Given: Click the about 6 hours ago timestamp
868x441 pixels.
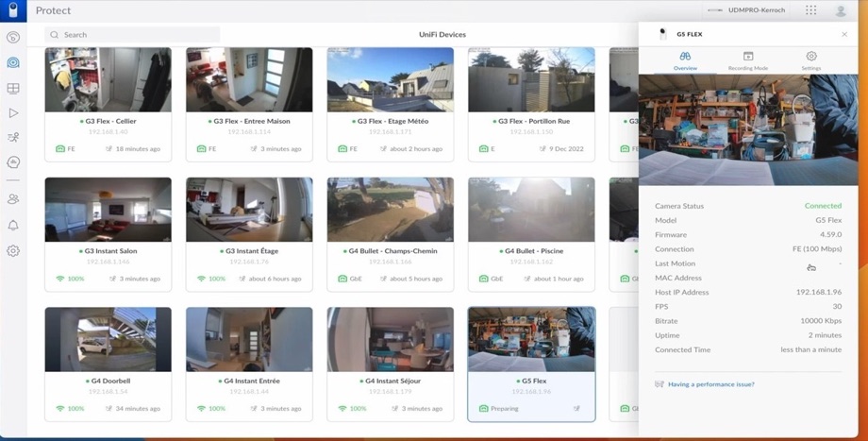Looking at the screenshot, I should [x=275, y=279].
